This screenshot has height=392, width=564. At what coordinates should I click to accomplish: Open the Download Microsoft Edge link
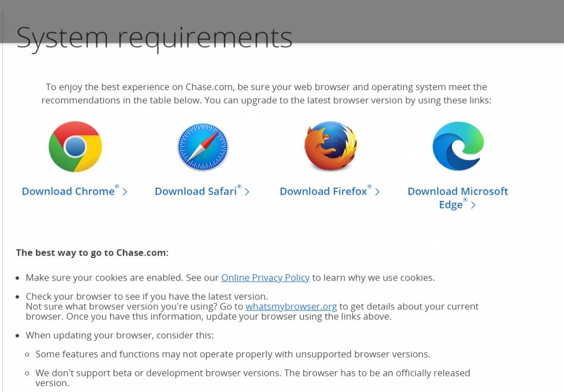click(x=457, y=192)
